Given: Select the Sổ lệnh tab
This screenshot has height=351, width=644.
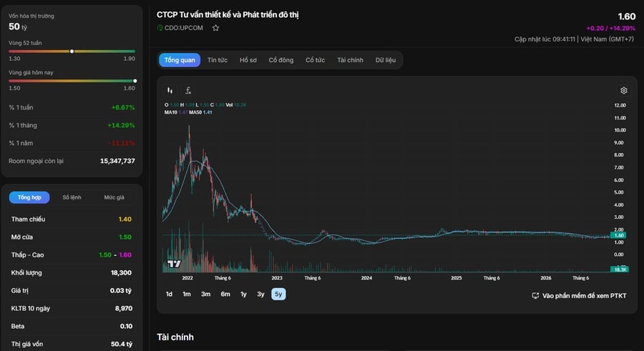Looking at the screenshot, I should click(72, 197).
